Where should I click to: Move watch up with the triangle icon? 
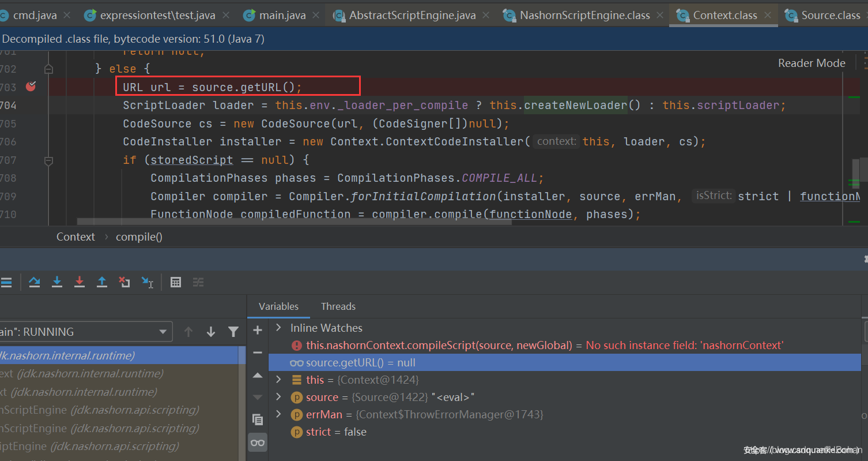(x=258, y=375)
